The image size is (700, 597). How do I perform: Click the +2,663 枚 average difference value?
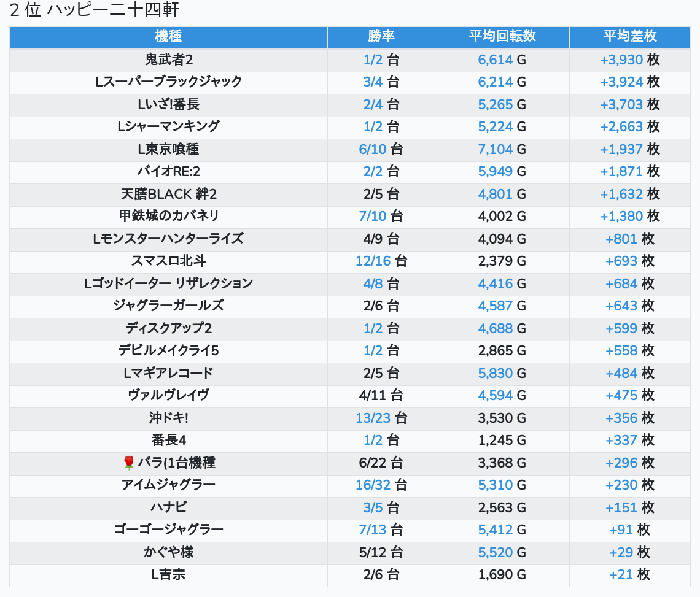click(x=629, y=127)
